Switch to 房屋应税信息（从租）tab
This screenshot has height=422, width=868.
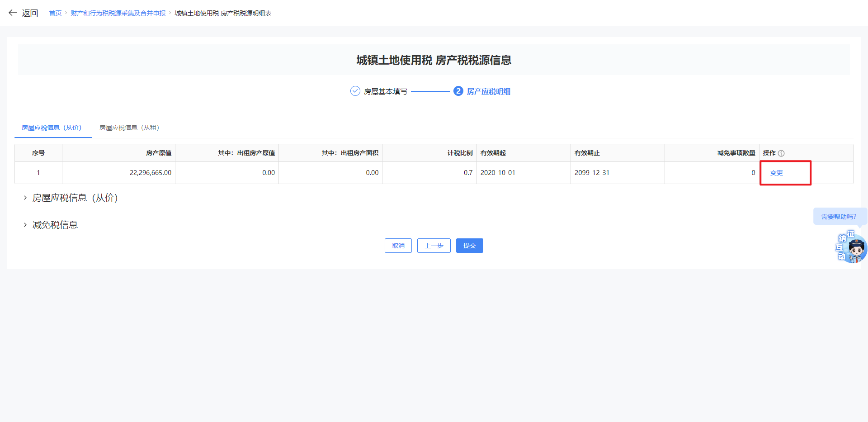(129, 128)
